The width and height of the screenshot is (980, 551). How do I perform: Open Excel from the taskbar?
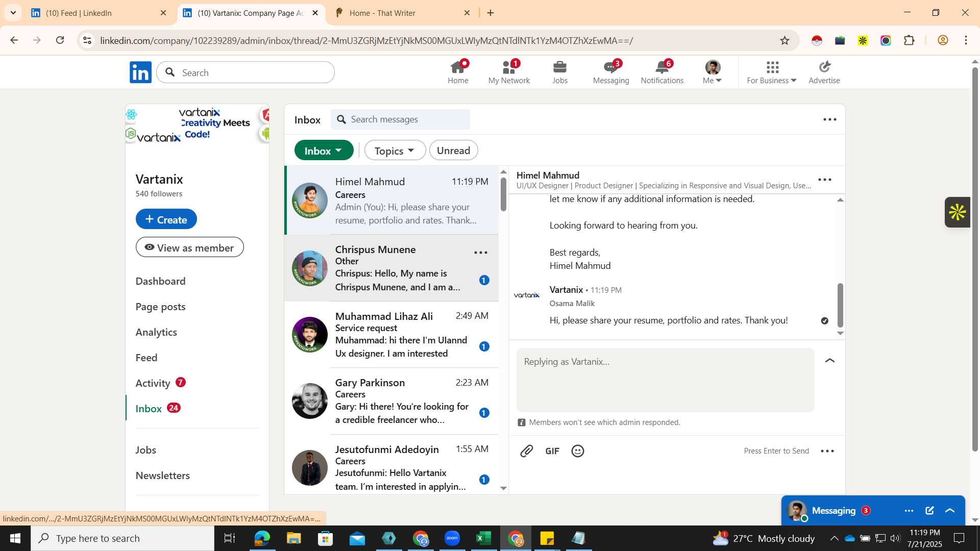tap(483, 538)
